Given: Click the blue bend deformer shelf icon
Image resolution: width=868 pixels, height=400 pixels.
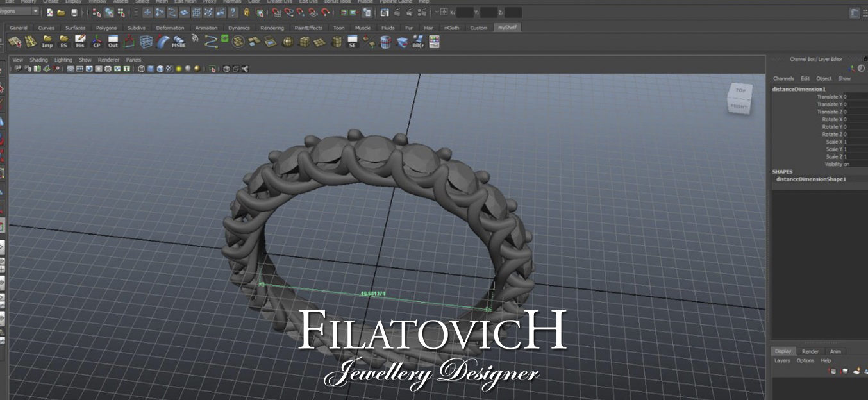Looking at the screenshot, I should click(x=163, y=42).
